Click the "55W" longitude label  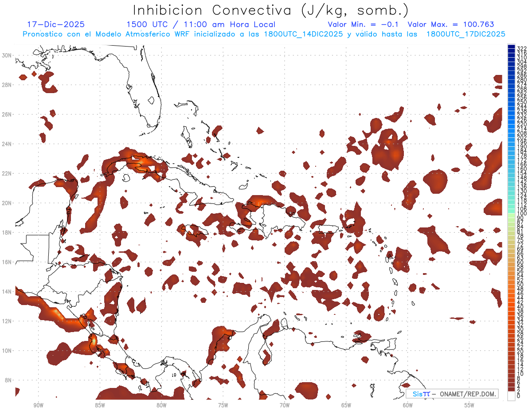click(469, 405)
